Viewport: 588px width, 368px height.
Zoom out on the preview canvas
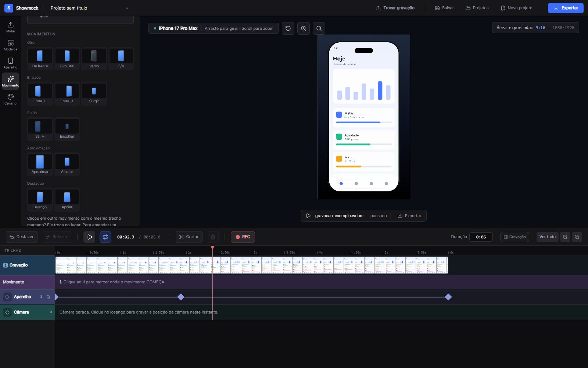(319, 28)
